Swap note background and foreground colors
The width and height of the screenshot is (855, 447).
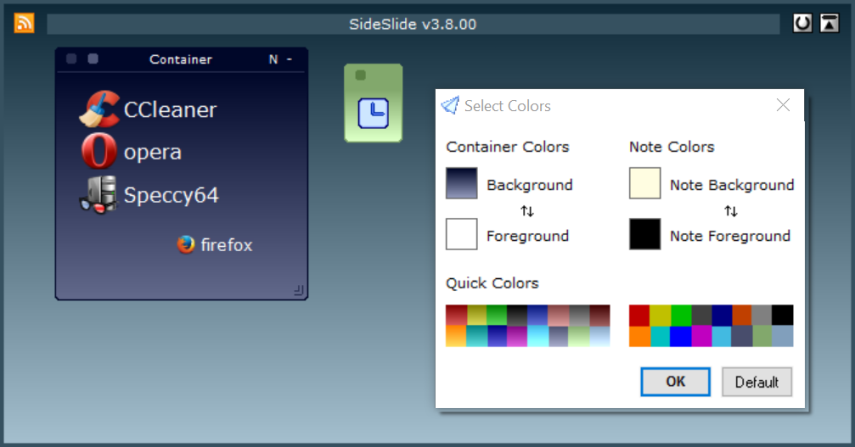731,211
